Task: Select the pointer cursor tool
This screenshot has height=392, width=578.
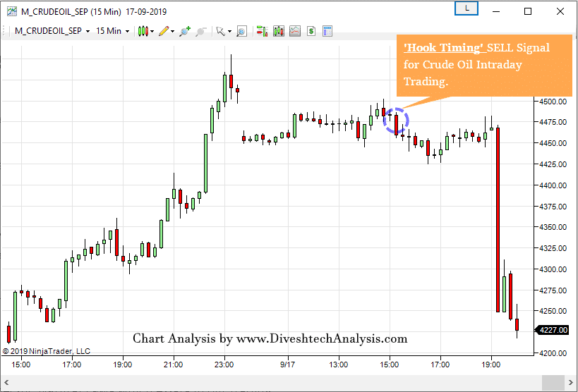Action: [221, 31]
